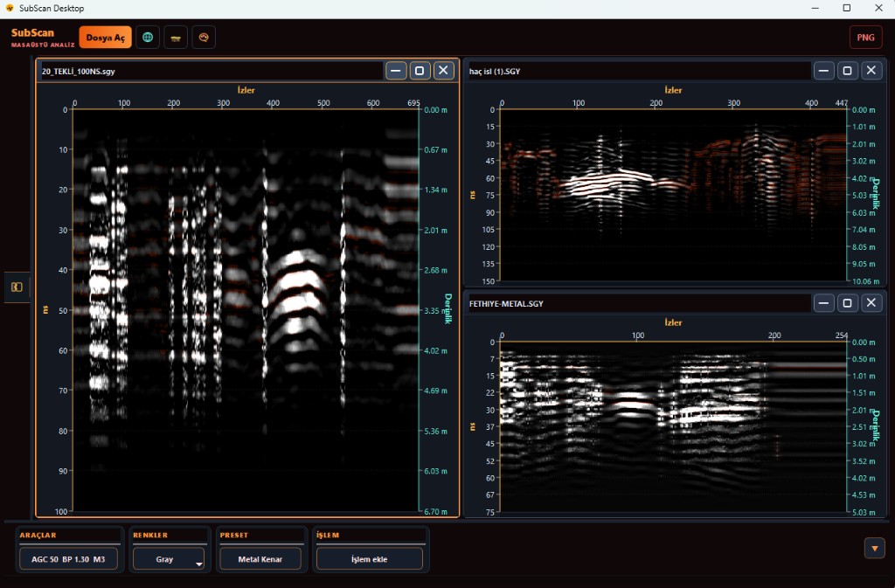Toggle the side panel icon on the left edge
Screen dimensions: 895x588
[x=17, y=287]
